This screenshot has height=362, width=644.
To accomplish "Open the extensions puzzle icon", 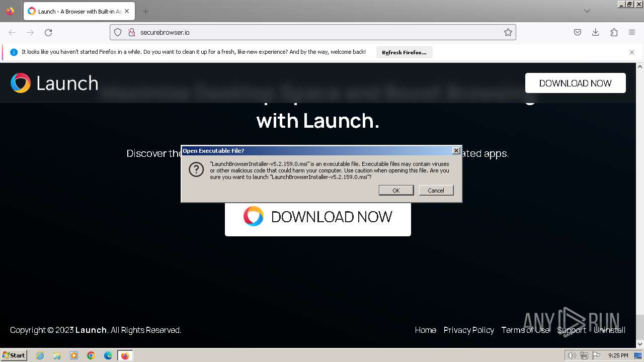I will point(614,32).
